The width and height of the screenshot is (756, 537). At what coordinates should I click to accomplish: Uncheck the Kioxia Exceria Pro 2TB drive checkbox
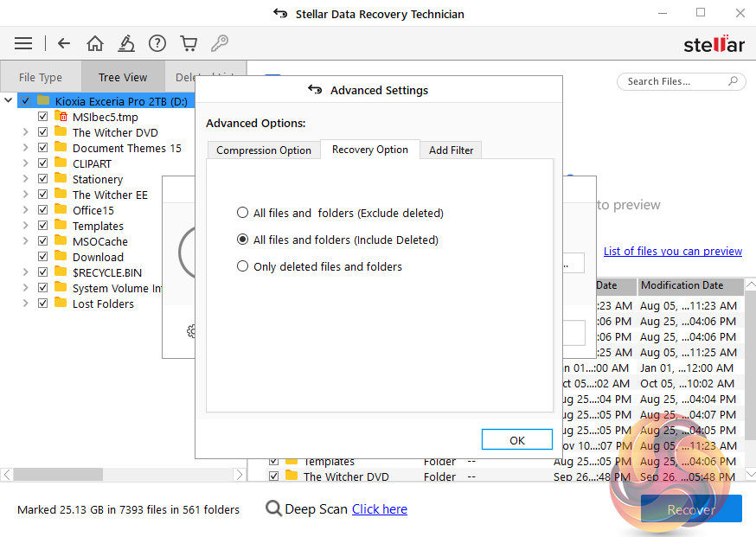pos(26,101)
